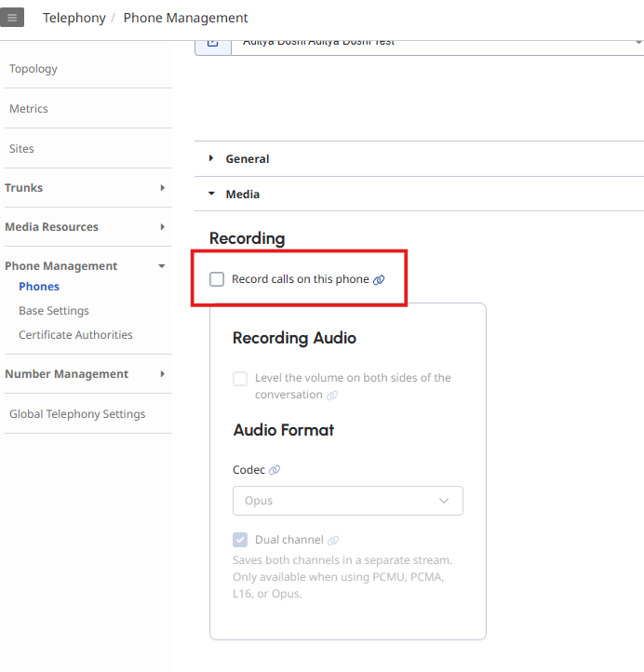The height and width of the screenshot is (672, 644).
Task: Open Base Settings in sidebar
Action: tap(54, 311)
